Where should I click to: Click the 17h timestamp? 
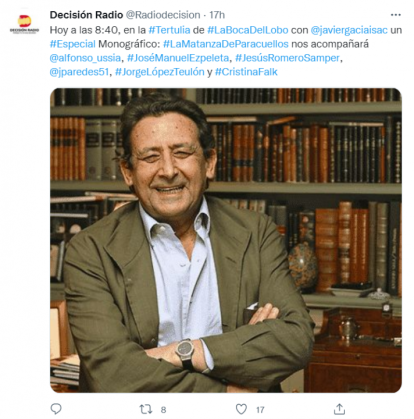click(x=217, y=15)
